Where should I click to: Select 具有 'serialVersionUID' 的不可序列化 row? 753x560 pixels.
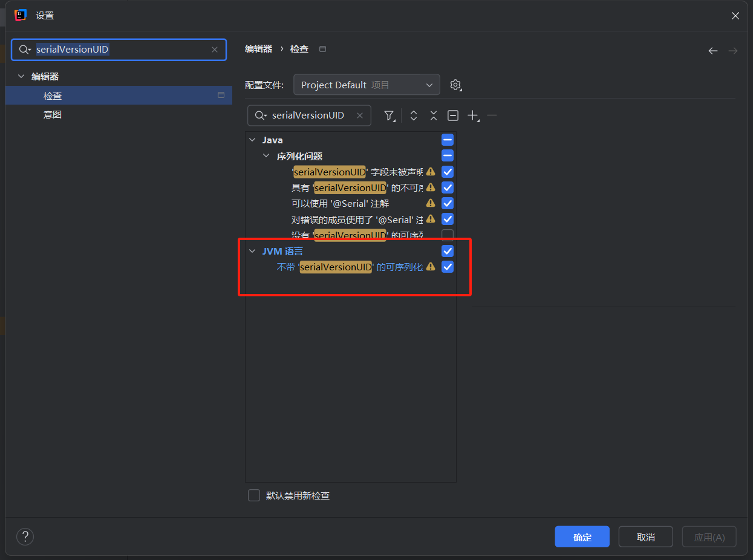click(357, 187)
